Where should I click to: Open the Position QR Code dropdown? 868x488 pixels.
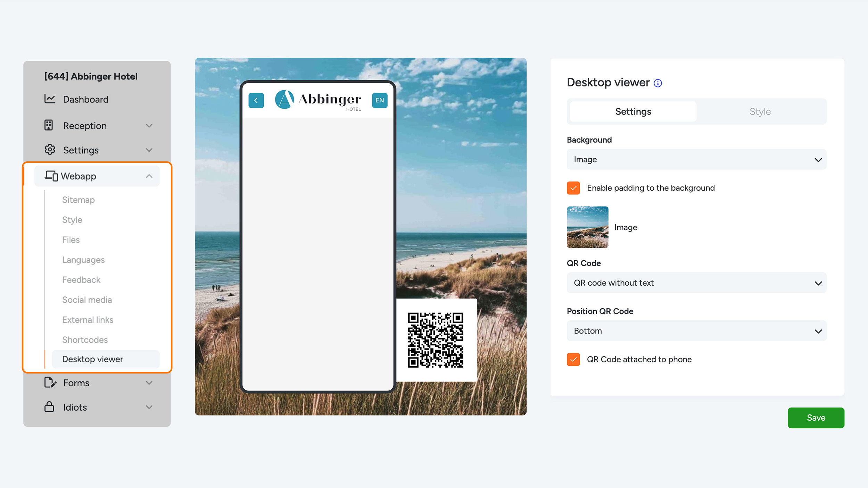click(x=696, y=331)
